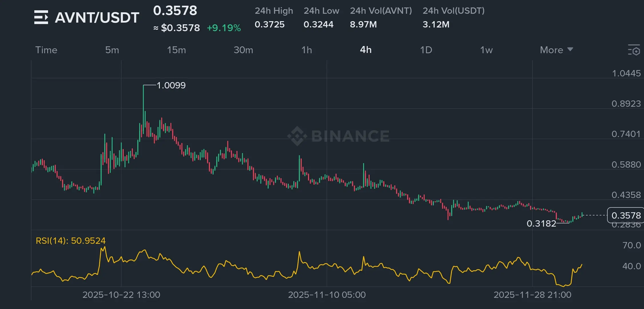
Task: Switch to 1w interval
Action: (x=486, y=50)
